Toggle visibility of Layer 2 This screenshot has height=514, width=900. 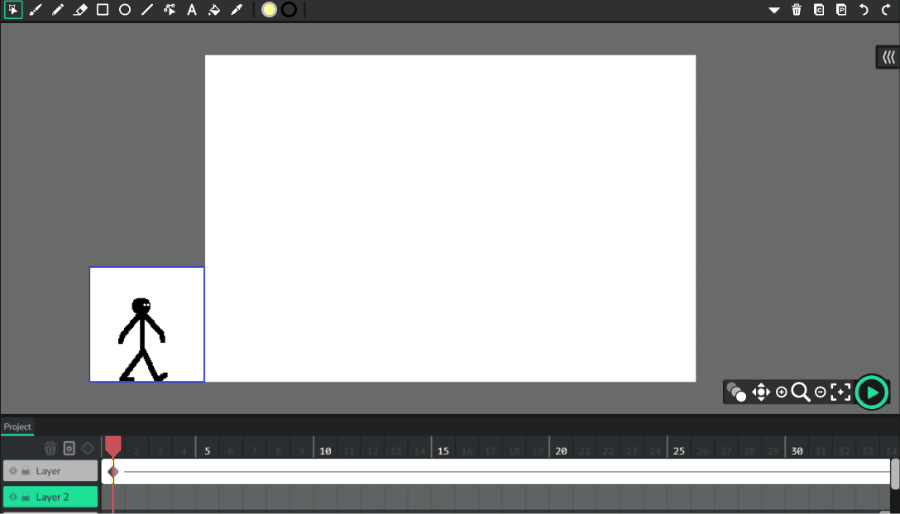(13, 497)
